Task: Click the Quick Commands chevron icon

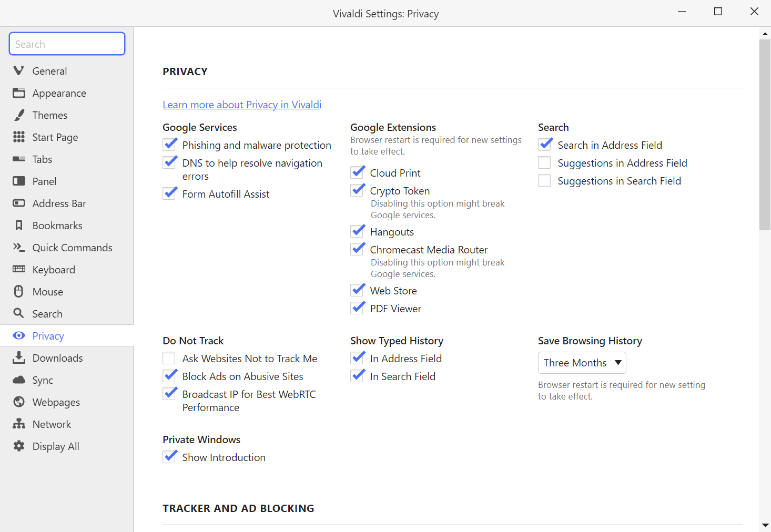Action: pyautogui.click(x=19, y=247)
